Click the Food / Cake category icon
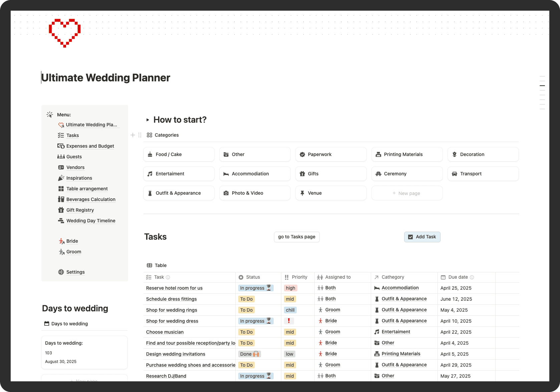Image resolution: width=560 pixels, height=392 pixels. point(150,154)
